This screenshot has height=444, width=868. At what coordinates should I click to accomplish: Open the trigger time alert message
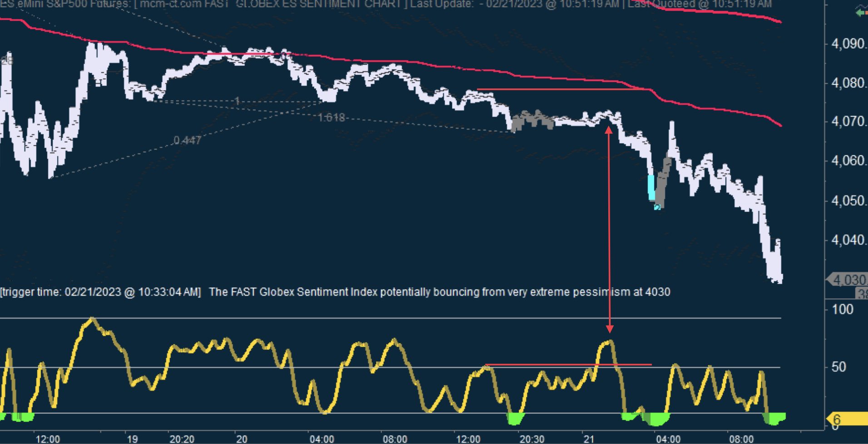pos(101,292)
